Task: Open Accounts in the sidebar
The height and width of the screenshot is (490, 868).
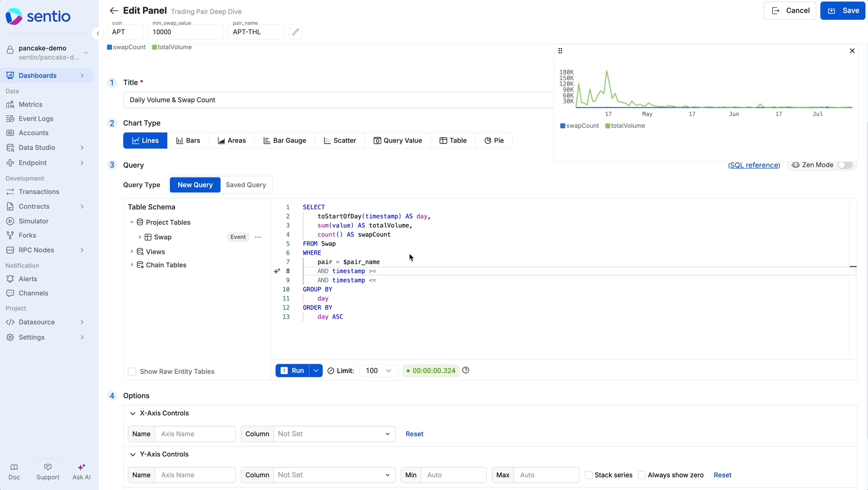Action: (x=33, y=133)
